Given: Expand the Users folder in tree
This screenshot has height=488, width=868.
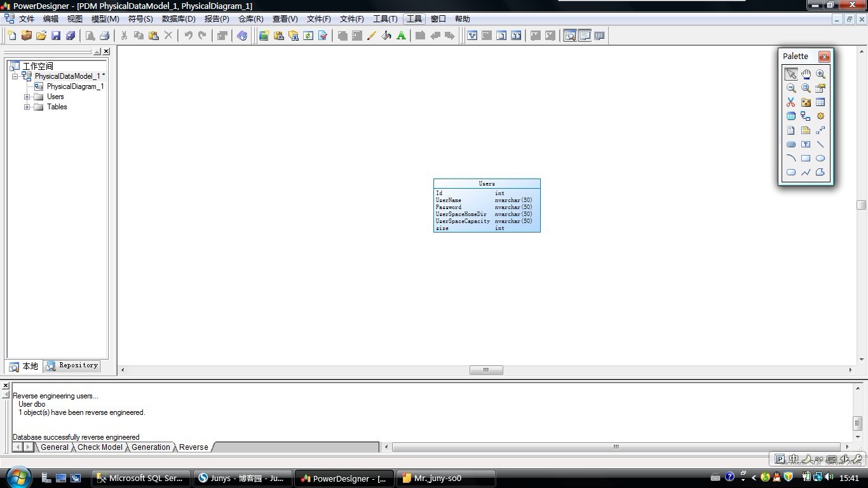Looking at the screenshot, I should point(27,97).
